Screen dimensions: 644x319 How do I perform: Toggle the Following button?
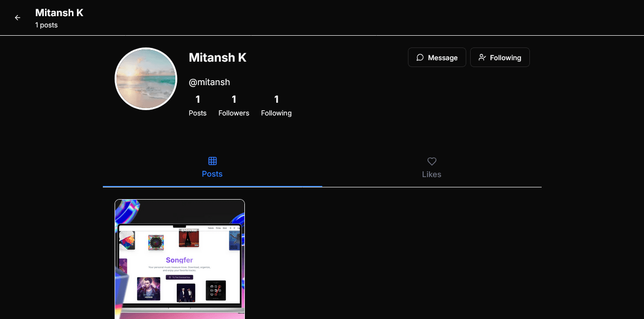(x=500, y=57)
